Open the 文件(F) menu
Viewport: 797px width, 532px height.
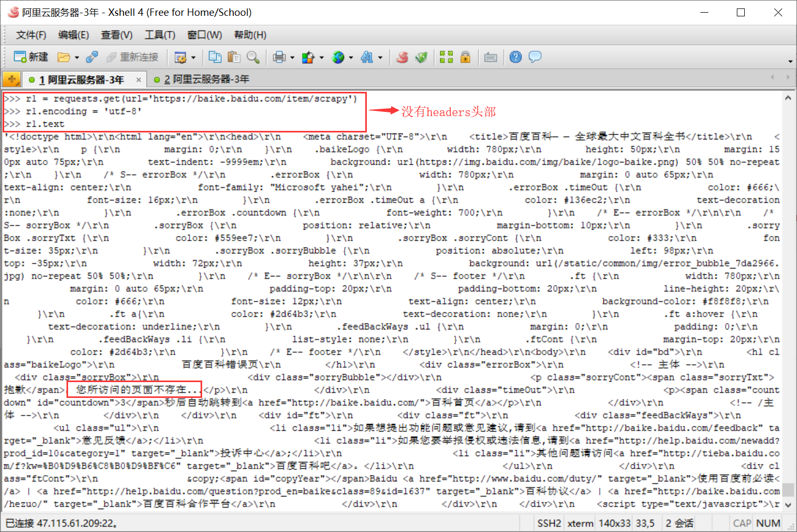pos(31,35)
